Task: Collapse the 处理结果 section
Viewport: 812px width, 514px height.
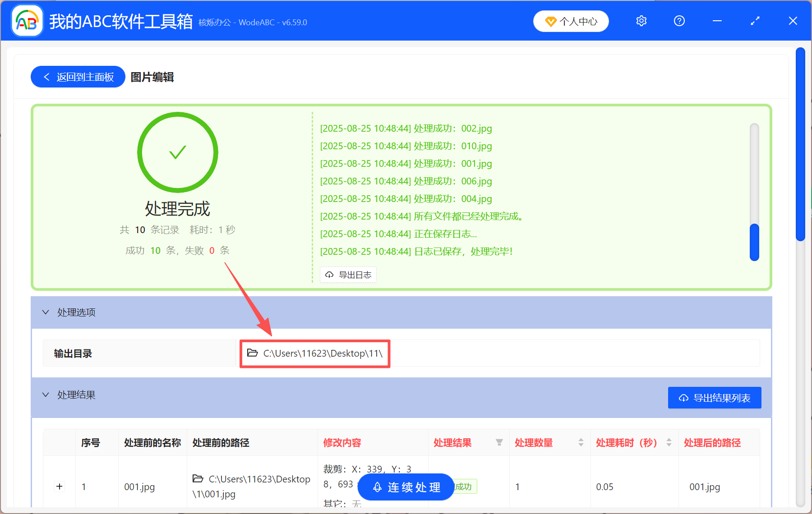Action: coord(45,395)
